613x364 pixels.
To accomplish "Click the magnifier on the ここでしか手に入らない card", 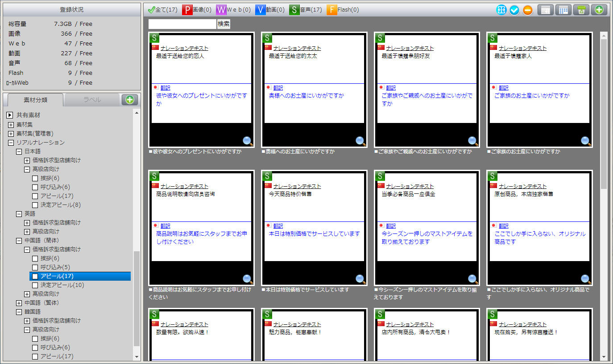I will pyautogui.click(x=586, y=279).
